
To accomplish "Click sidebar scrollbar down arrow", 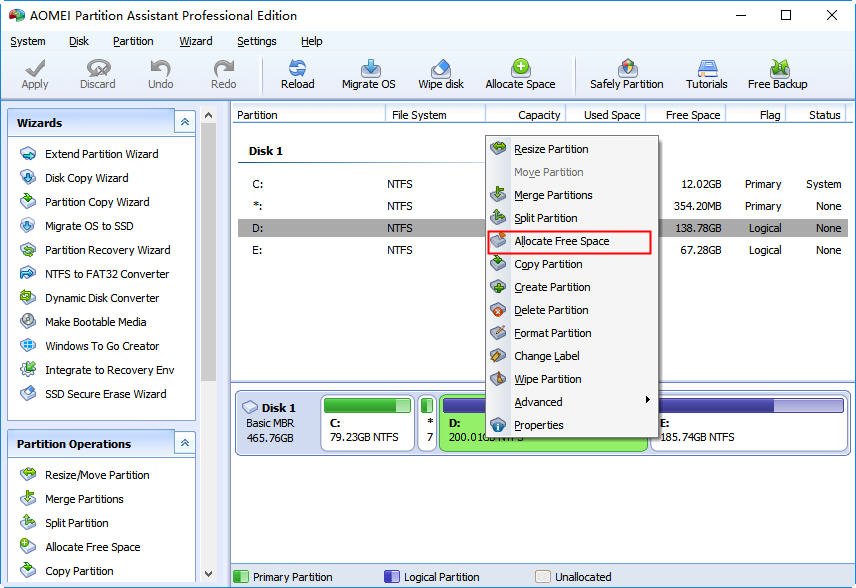I will point(209,574).
